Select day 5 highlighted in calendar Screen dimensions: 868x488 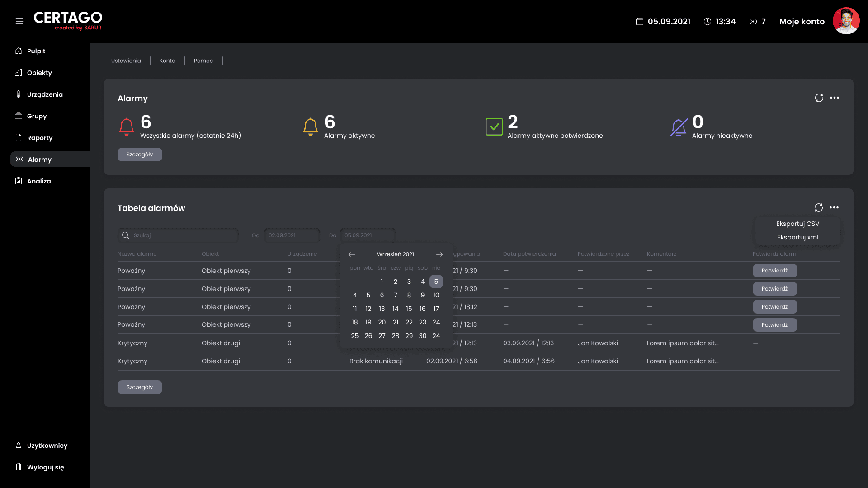[x=436, y=282]
